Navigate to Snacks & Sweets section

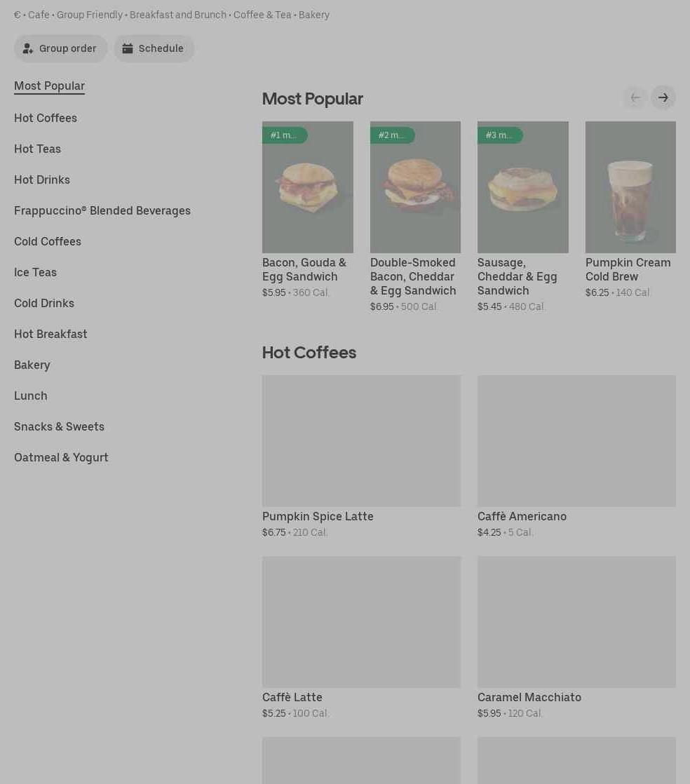tap(59, 426)
